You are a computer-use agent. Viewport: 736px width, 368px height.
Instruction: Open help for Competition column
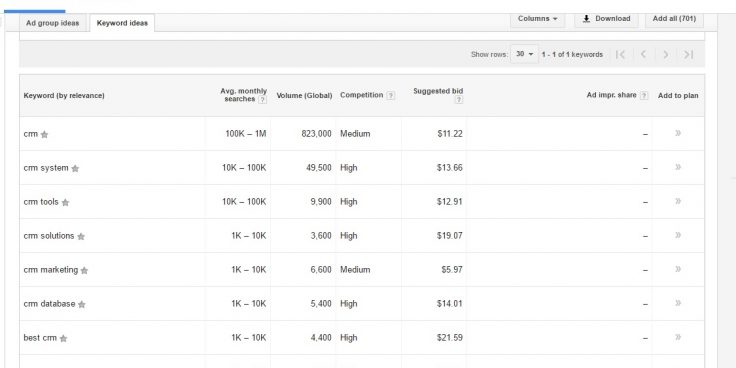(x=391, y=95)
